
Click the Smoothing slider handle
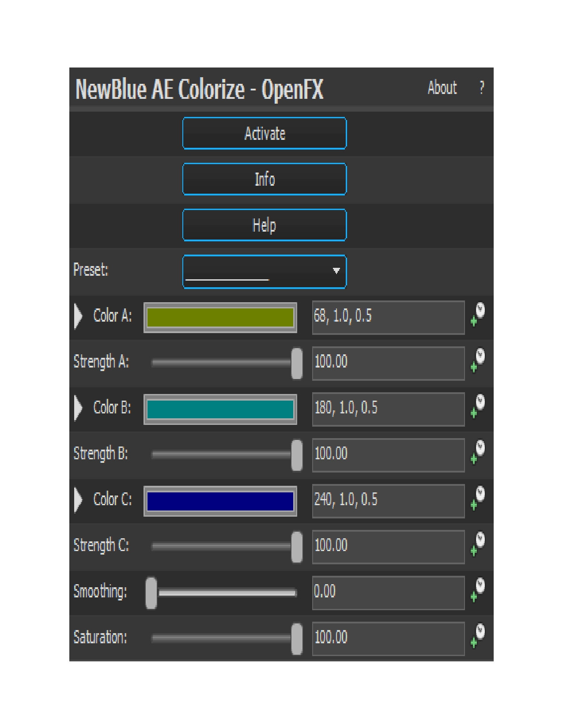pos(151,593)
